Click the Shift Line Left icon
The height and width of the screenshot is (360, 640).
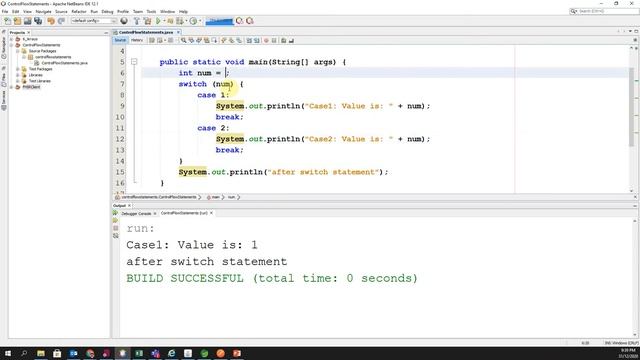coord(249,40)
